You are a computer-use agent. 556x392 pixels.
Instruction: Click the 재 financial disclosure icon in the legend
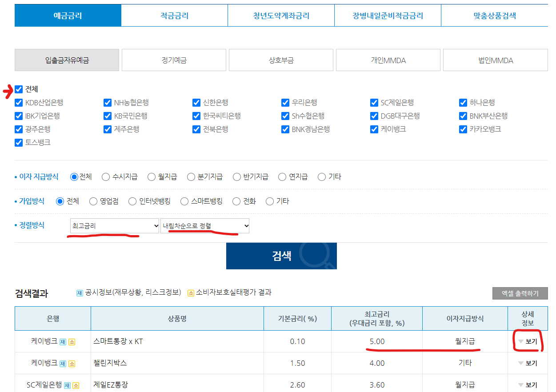[x=79, y=293]
